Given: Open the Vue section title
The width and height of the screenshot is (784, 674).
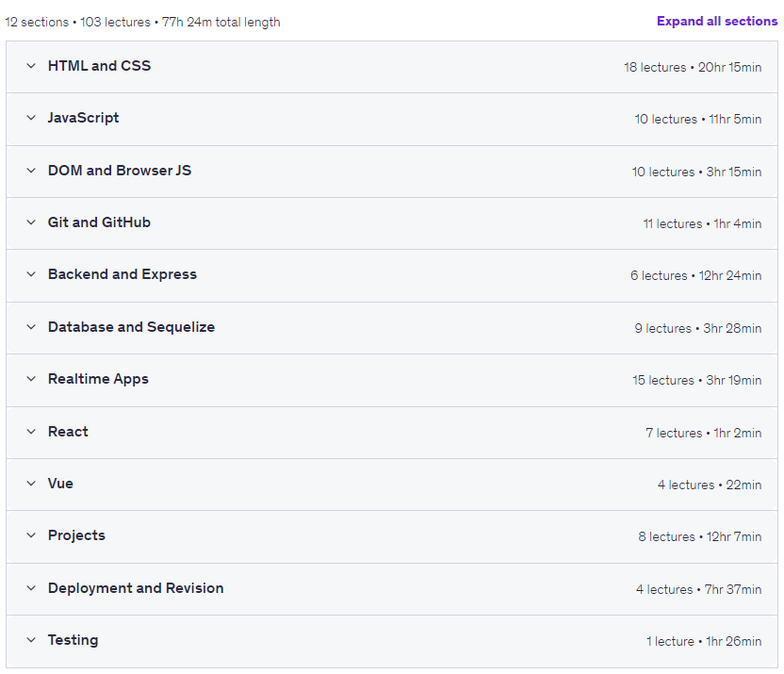Looking at the screenshot, I should pos(60,484).
